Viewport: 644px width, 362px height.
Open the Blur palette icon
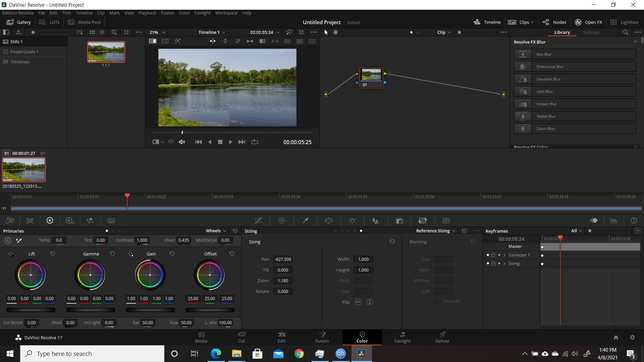(376, 221)
